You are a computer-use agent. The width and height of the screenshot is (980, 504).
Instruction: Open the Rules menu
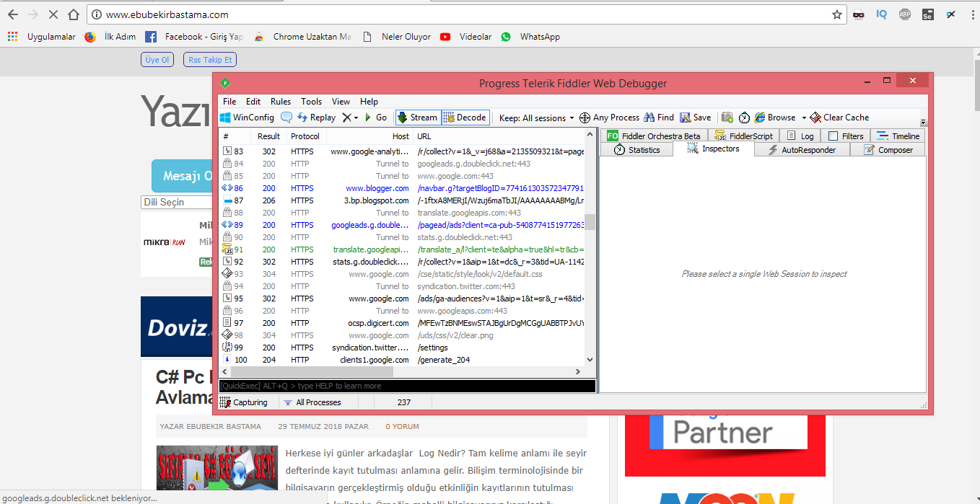coord(281,102)
